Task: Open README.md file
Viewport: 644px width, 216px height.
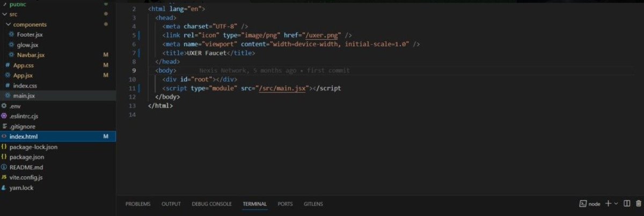Action: pos(58,167)
